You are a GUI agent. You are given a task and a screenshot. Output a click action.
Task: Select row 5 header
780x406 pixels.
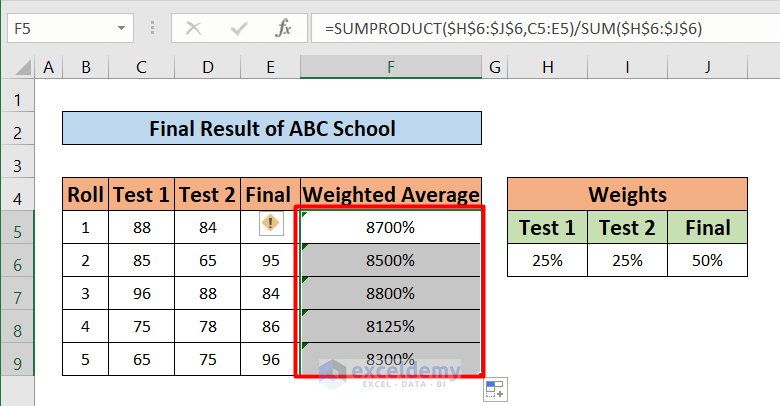point(17,227)
